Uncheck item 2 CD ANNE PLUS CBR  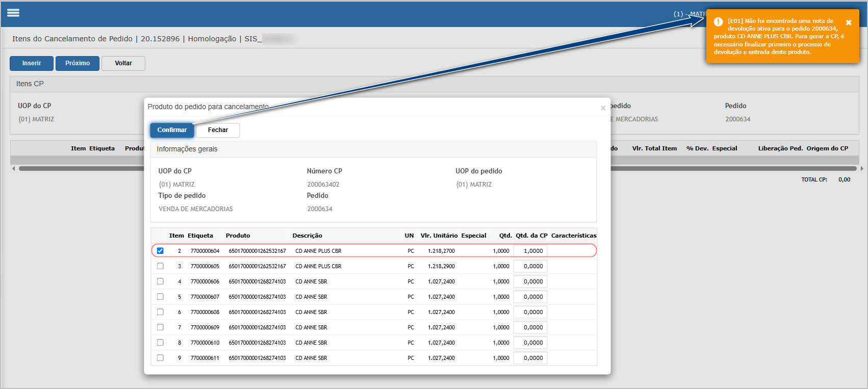(160, 251)
